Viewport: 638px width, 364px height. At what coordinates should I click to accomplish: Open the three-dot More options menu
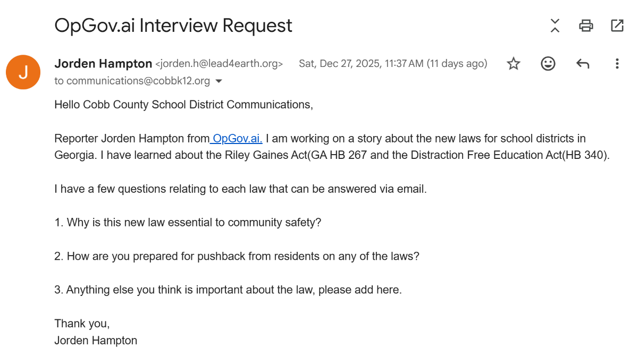tap(617, 64)
